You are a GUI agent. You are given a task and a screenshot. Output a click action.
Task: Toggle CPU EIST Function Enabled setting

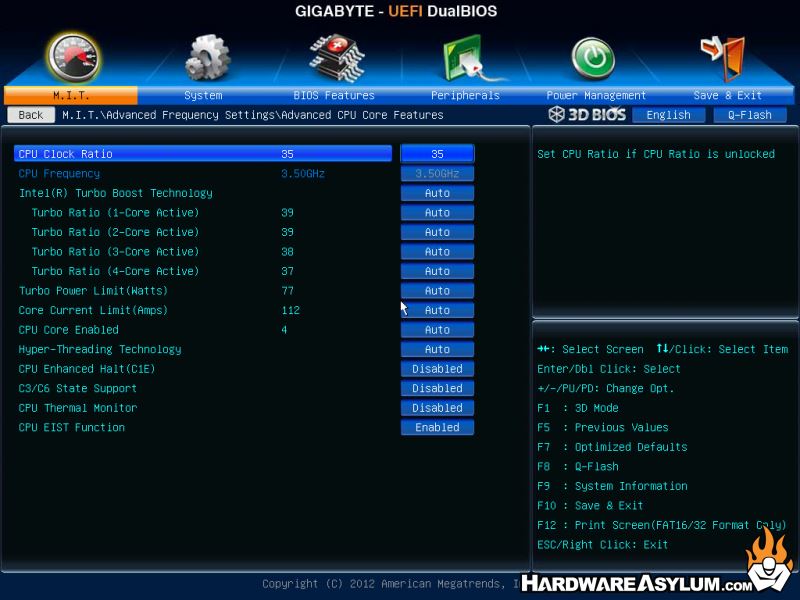[437, 427]
